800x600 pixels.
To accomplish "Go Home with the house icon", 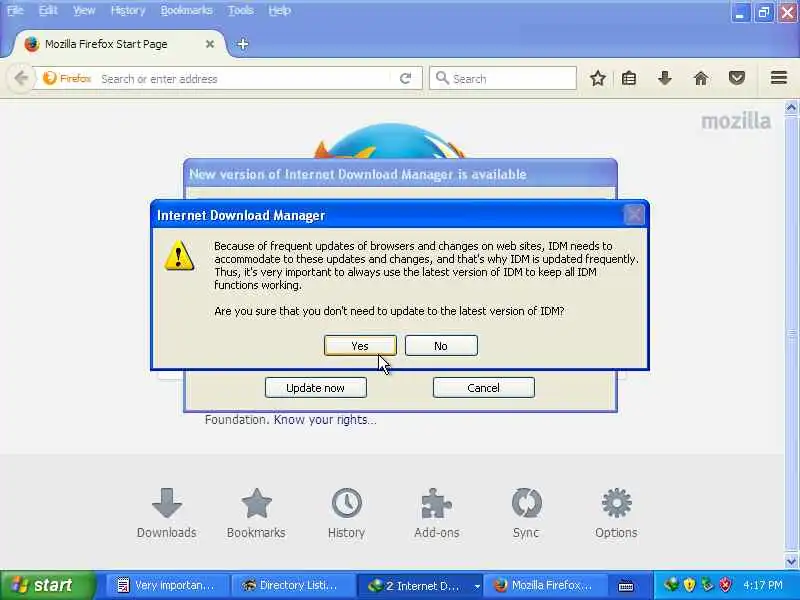I will pyautogui.click(x=701, y=78).
